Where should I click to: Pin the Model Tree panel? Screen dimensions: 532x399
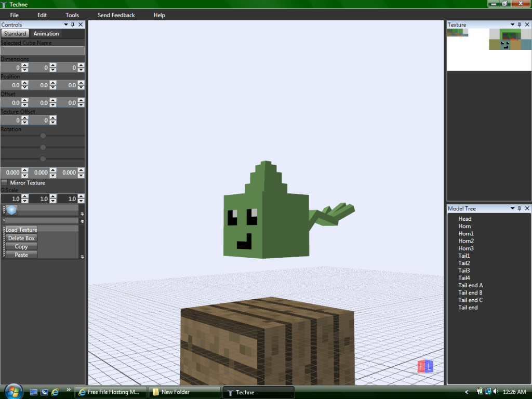519,208
